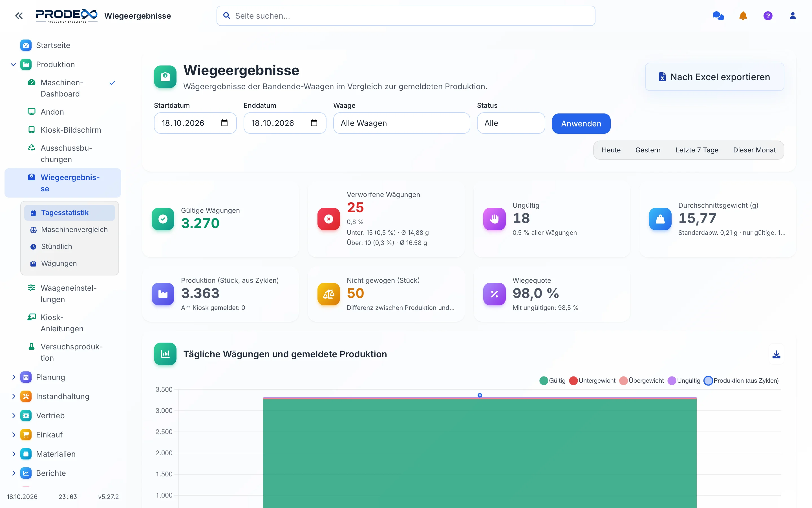The width and height of the screenshot is (812, 508).
Task: Toggle Übergewicht series in chart legend
Action: coord(641,381)
